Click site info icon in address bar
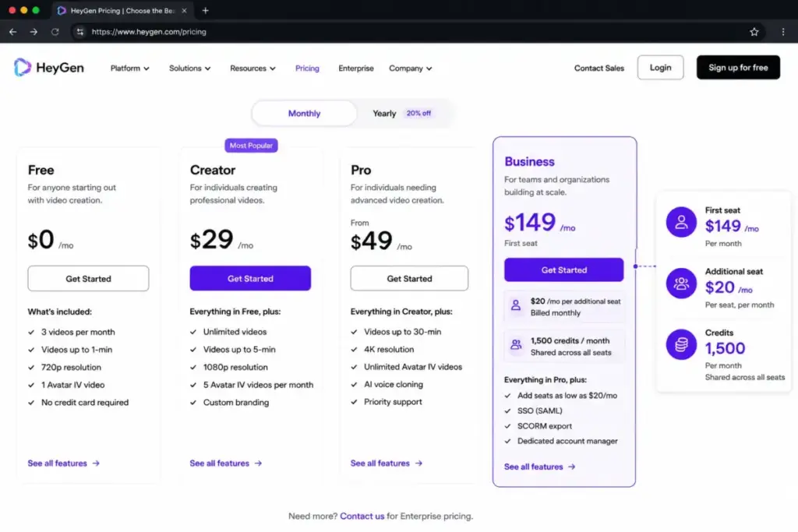The image size is (798, 532). pos(80,31)
